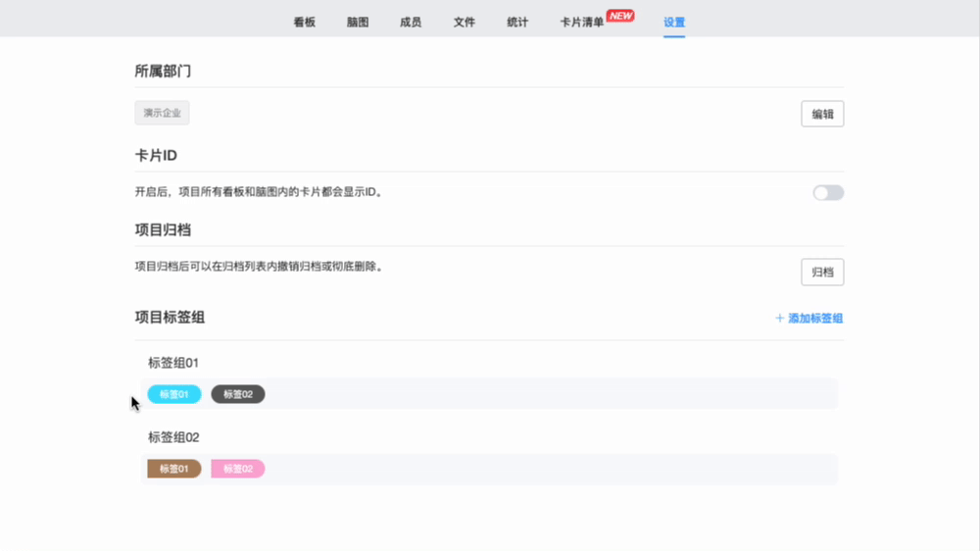Select the cyan 标签01 tag in 标签组01
Viewport: 980px width, 551px height.
(174, 394)
